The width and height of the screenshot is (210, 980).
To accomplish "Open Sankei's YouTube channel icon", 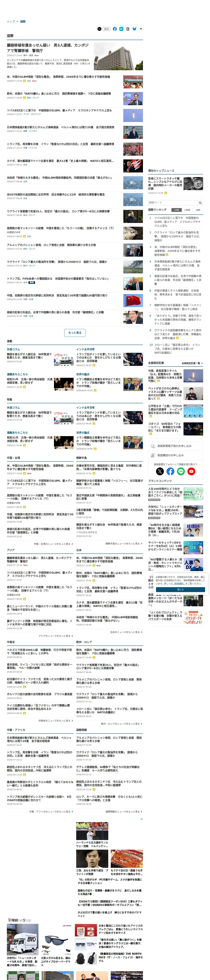I will [x=191, y=471].
